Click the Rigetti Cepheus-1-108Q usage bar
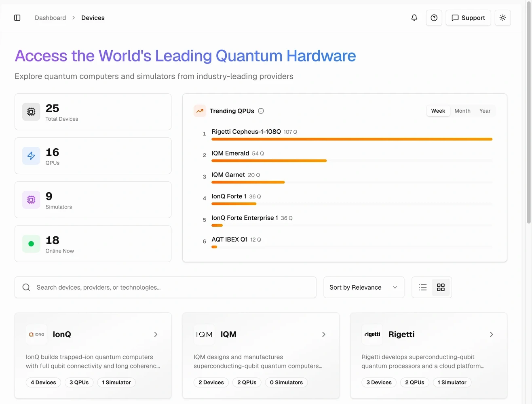Image resolution: width=532 pixels, height=404 pixels. tap(352, 139)
